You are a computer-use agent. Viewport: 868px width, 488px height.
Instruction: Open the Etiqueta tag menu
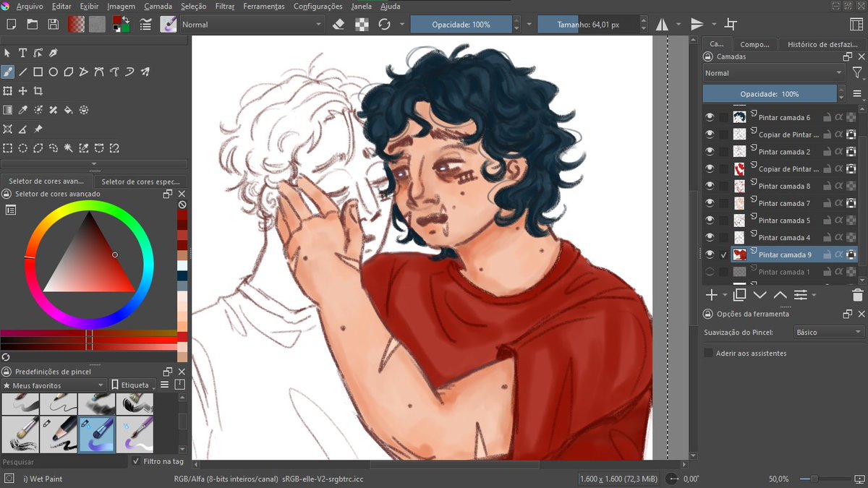pos(134,385)
